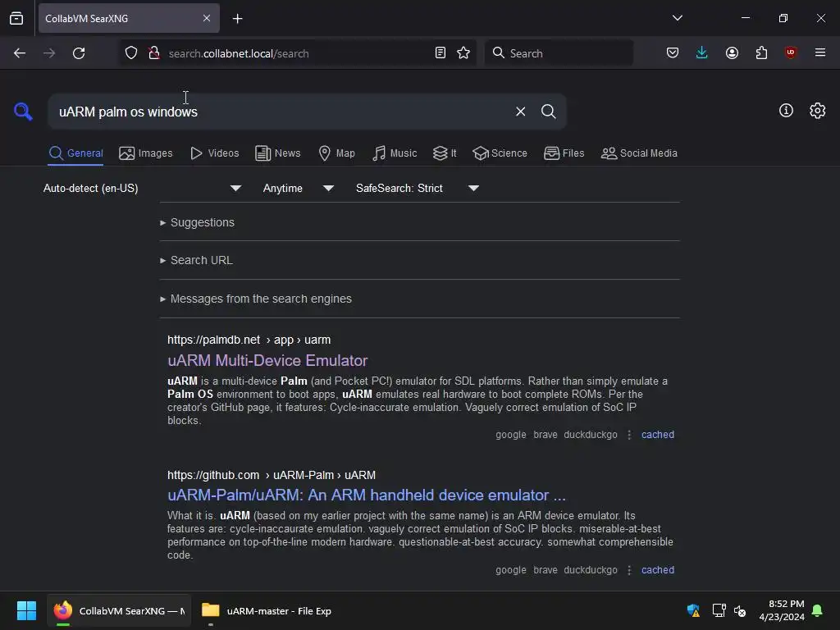
Task: Focus the Firefox address bar URL
Action: point(297,53)
